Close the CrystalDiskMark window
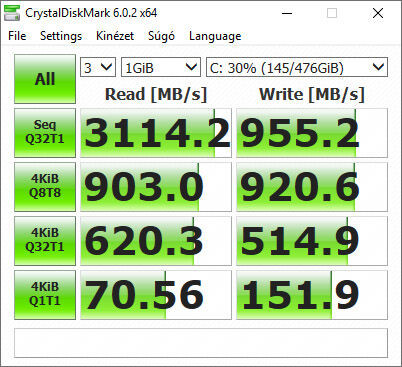The image size is (402, 367). 378,13
